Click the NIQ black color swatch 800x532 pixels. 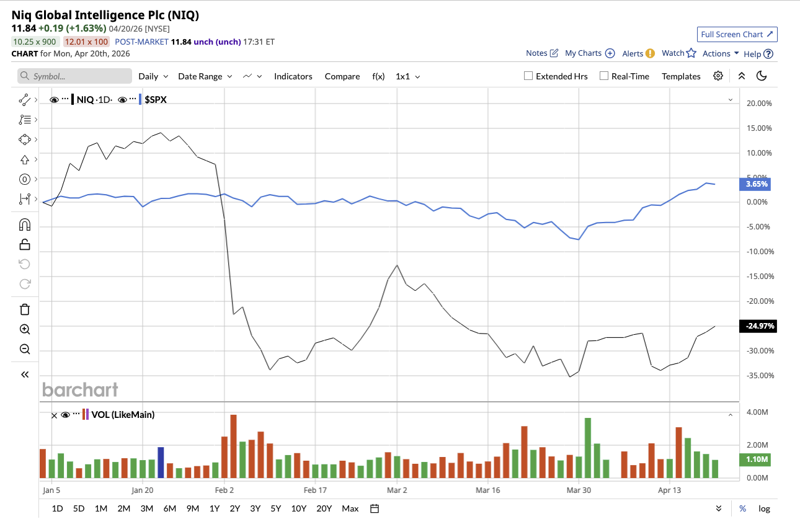(x=73, y=99)
